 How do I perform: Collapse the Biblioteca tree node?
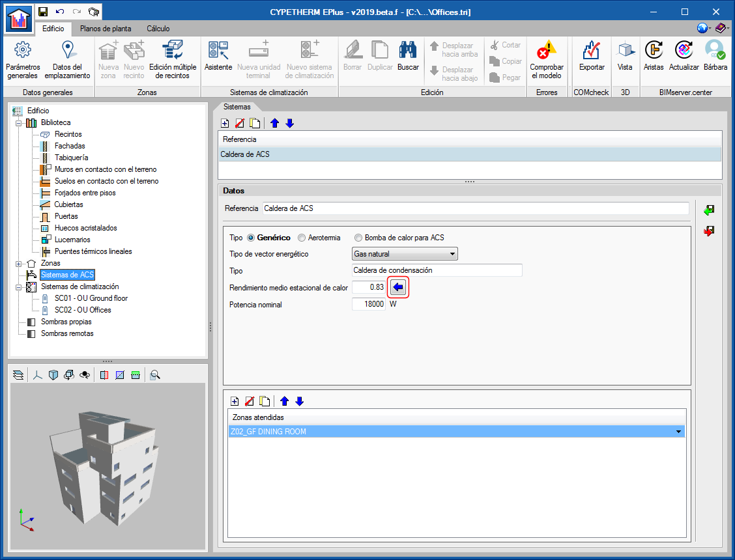[19, 123]
